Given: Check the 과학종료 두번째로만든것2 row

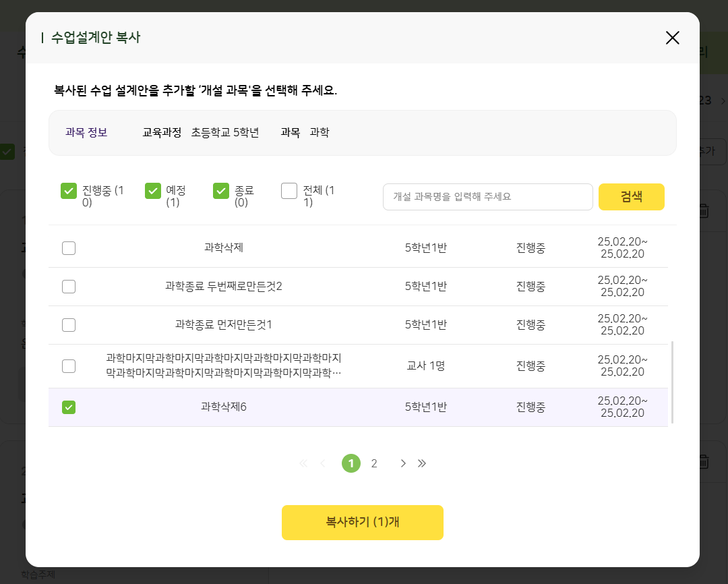Looking at the screenshot, I should 69,287.
